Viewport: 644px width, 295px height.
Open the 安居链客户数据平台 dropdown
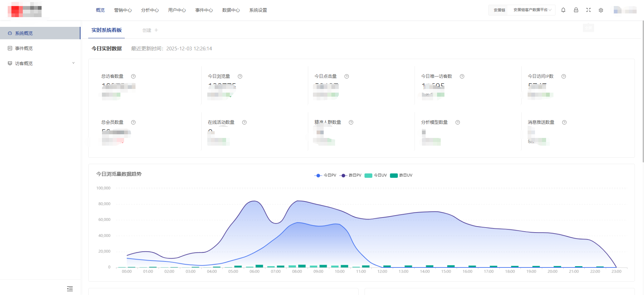point(532,10)
